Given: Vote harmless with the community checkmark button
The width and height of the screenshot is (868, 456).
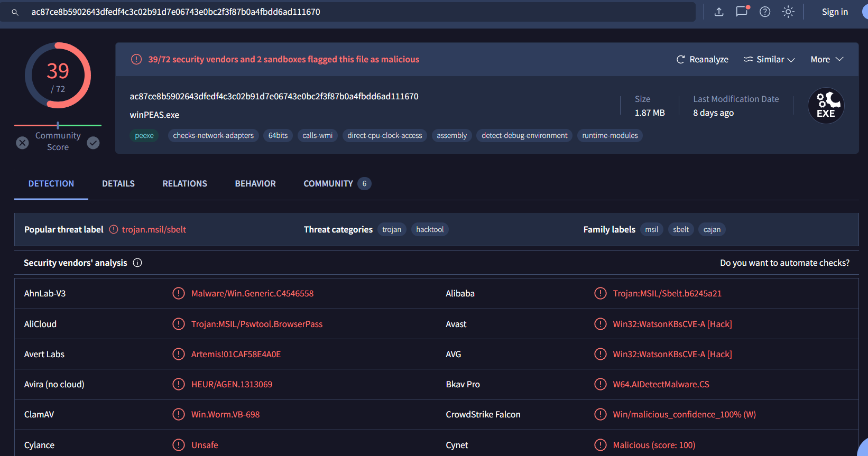Looking at the screenshot, I should (x=93, y=143).
